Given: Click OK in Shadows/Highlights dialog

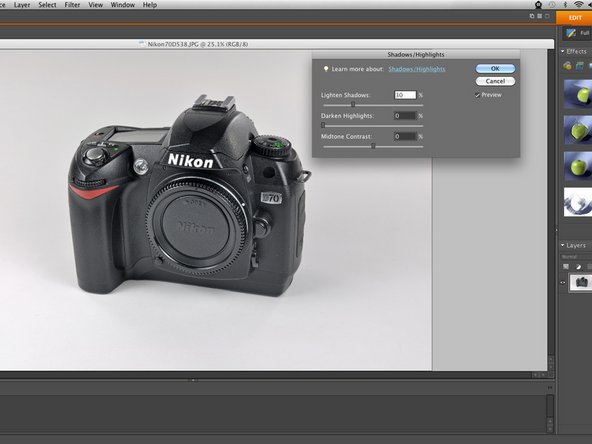Looking at the screenshot, I should pyautogui.click(x=495, y=68).
